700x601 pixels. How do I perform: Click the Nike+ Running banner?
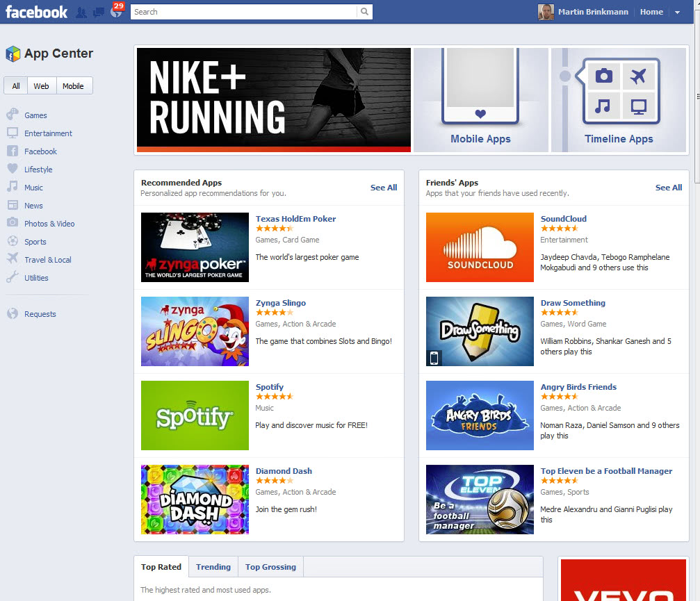coord(274,100)
